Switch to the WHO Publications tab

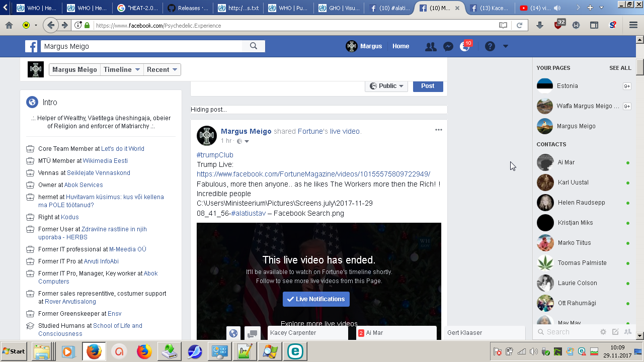point(288,8)
